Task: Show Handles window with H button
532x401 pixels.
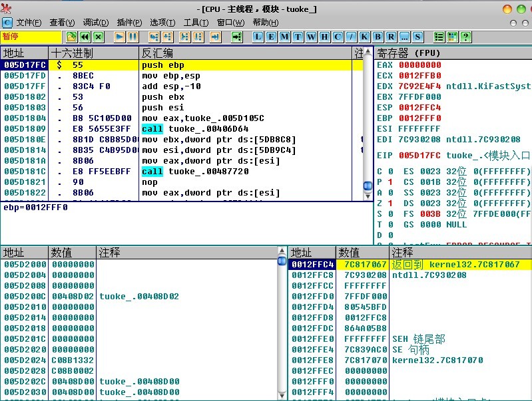Action: (x=324, y=37)
